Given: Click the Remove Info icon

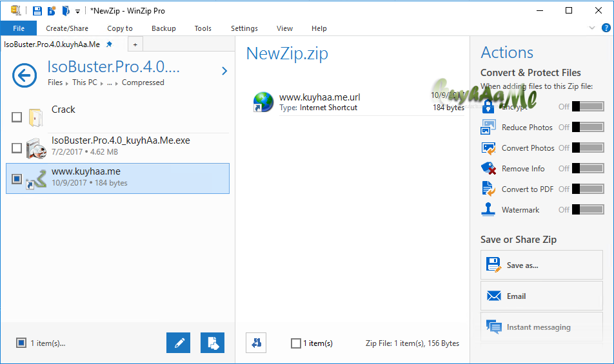Looking at the screenshot, I should click(x=488, y=169).
